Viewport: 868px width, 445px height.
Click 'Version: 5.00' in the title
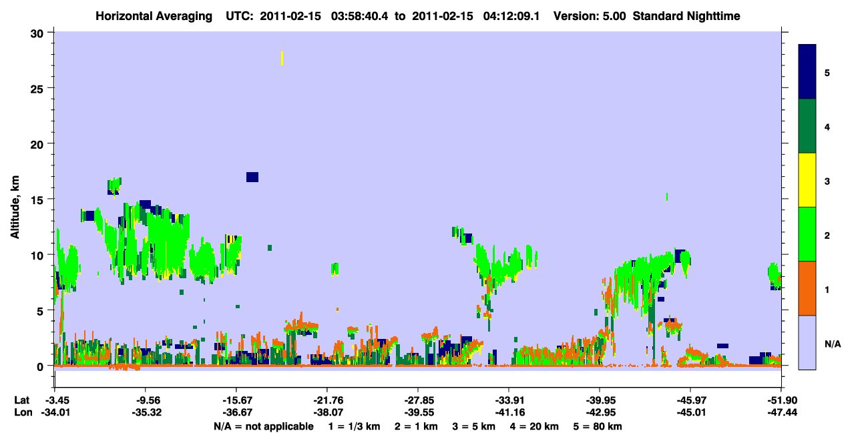pos(590,16)
